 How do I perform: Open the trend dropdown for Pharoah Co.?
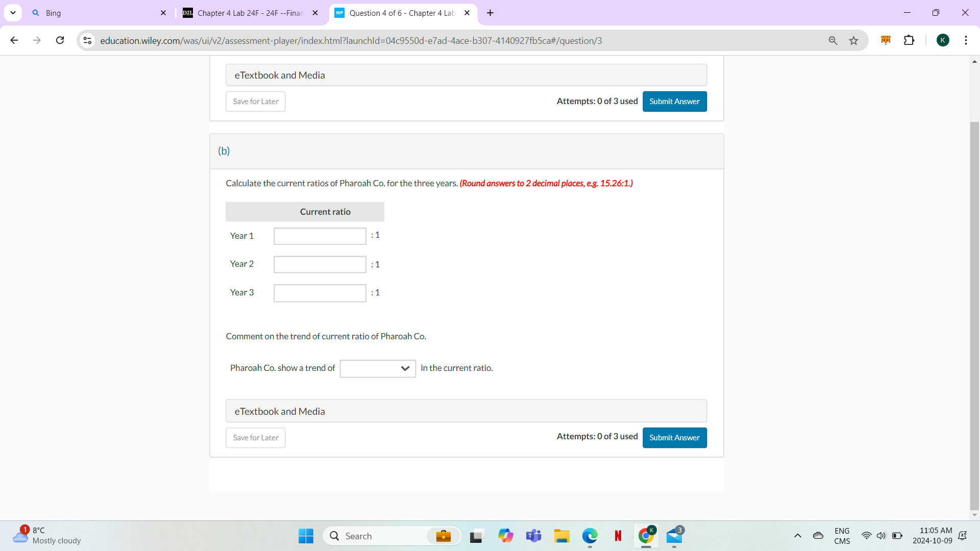point(377,368)
